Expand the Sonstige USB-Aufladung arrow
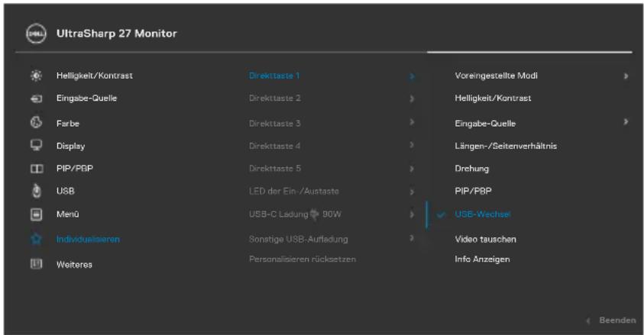Image resolution: width=644 pixels, height=335 pixels. 412,238
